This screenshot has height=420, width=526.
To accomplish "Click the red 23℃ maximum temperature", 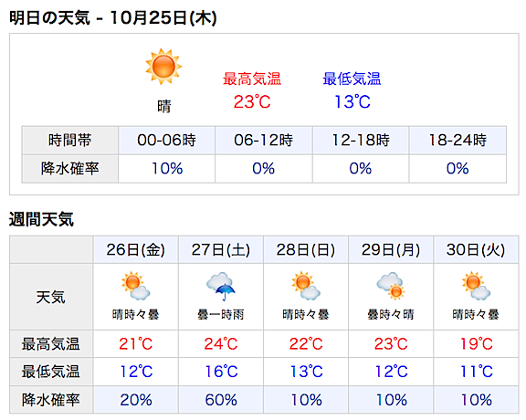I will [x=252, y=101].
